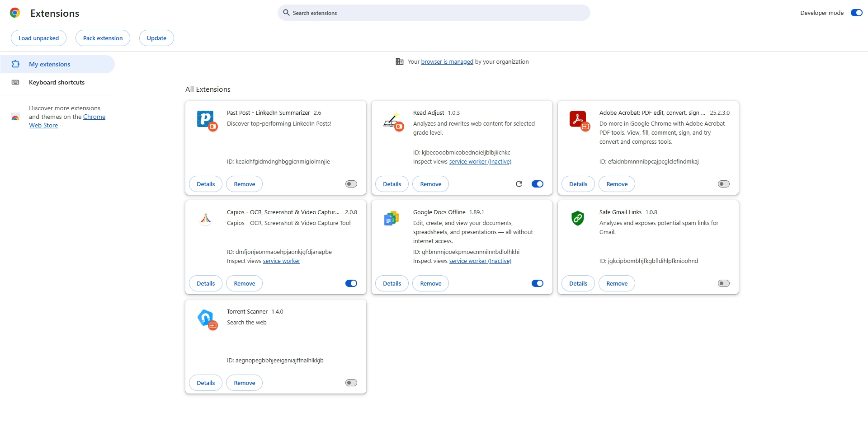This screenshot has height=427, width=868.
Task: Enable the Torrent Scanner extension
Action: point(351,383)
